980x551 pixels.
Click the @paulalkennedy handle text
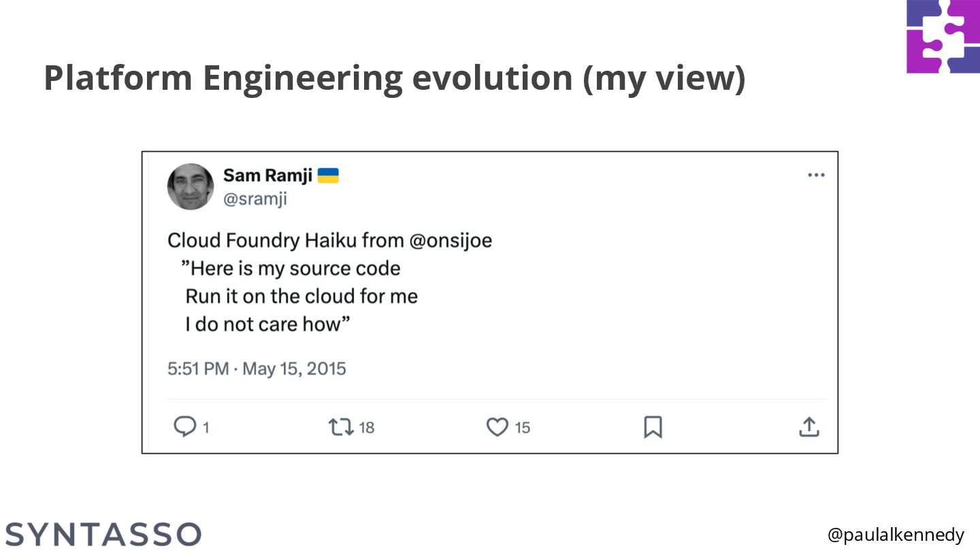(x=896, y=535)
